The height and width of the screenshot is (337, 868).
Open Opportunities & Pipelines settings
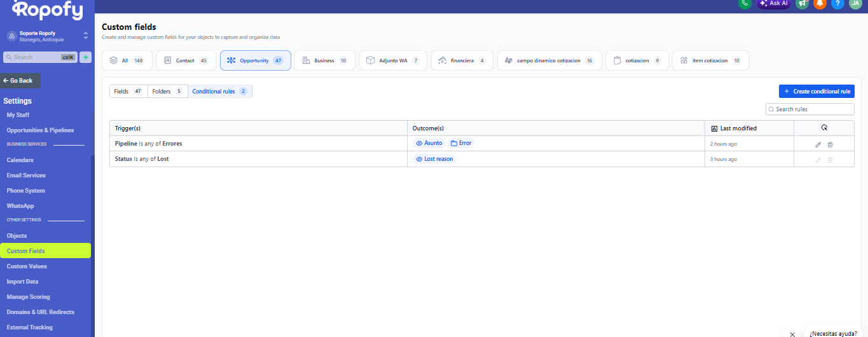point(40,130)
